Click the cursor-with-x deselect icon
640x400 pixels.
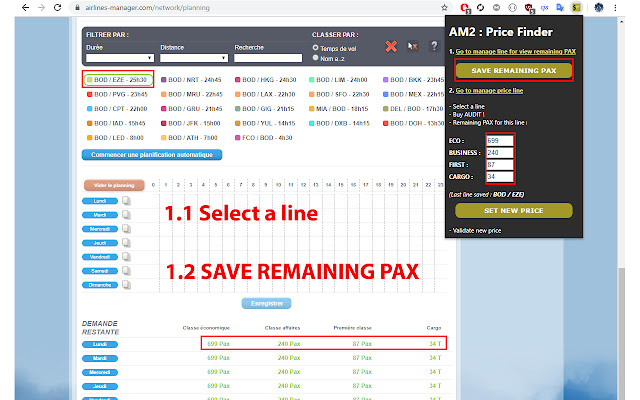pyautogui.click(x=413, y=46)
